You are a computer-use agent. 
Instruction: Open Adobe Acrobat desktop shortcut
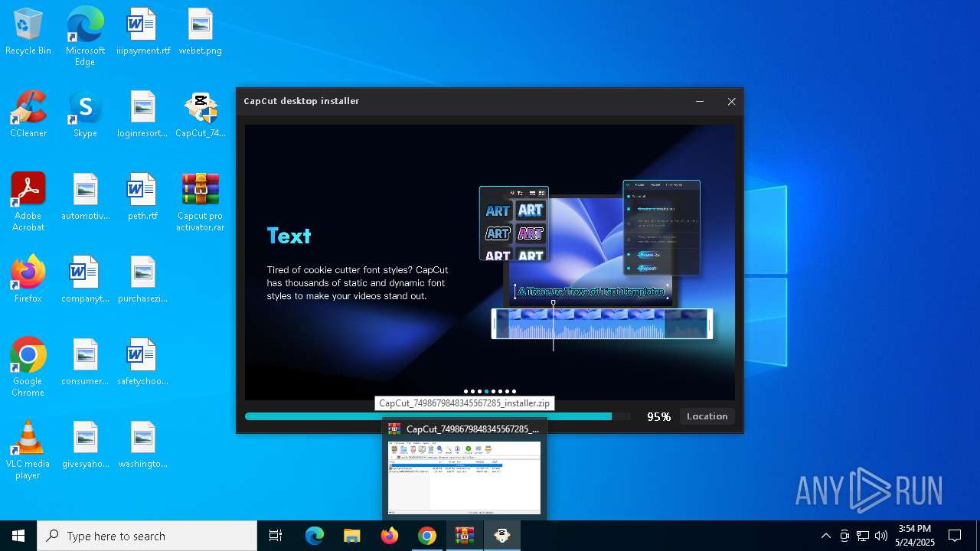tap(28, 202)
